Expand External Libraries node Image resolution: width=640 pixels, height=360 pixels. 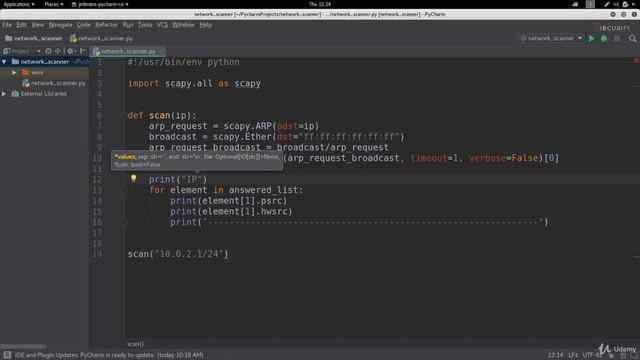click(x=4, y=93)
